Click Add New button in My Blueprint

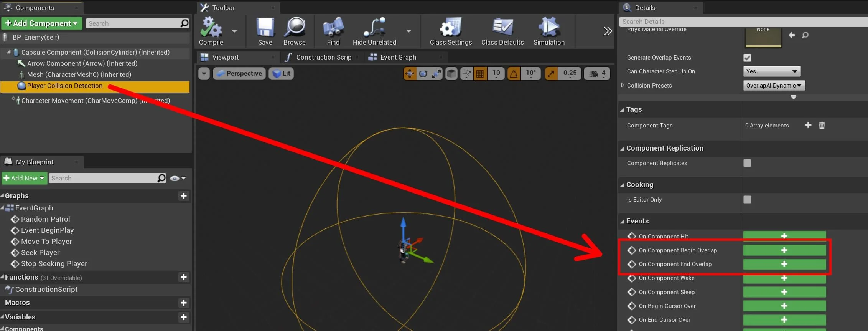tap(24, 178)
